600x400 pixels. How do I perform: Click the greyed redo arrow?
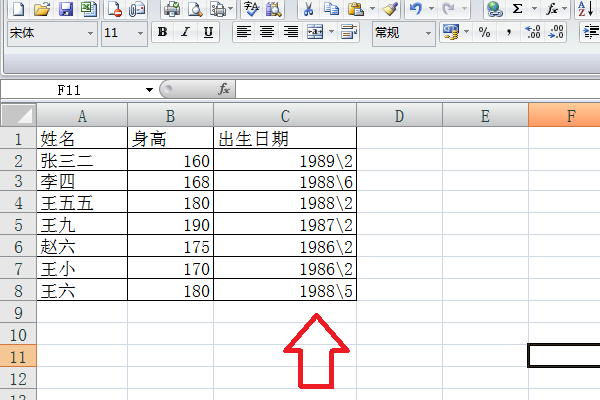click(448, 9)
